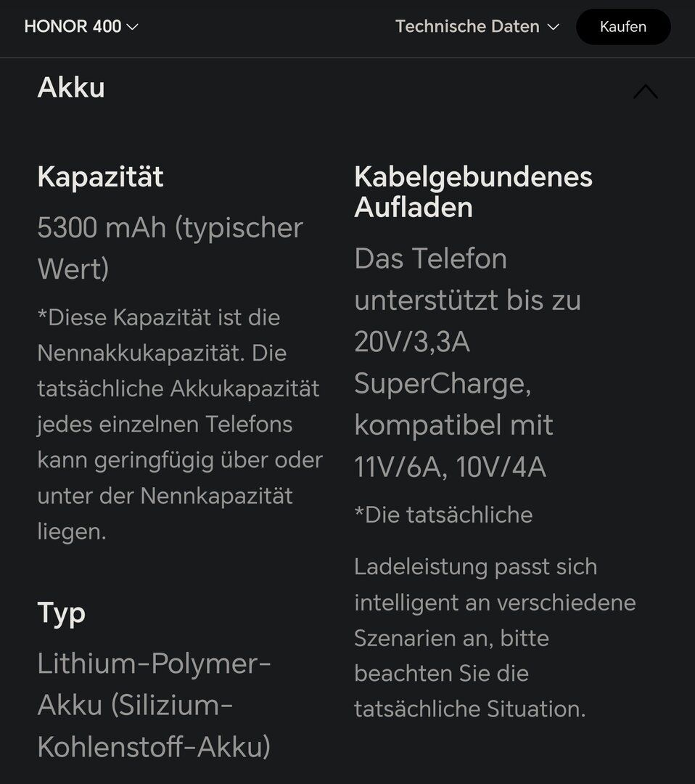
Task: Click the Nennakkukapazität footnote paragraph
Action: (179, 424)
